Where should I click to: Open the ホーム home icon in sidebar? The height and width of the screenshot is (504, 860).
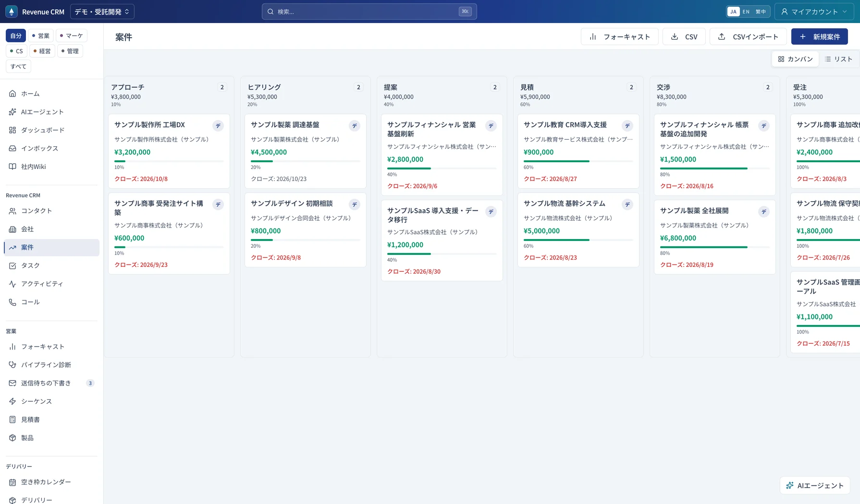[x=12, y=94]
